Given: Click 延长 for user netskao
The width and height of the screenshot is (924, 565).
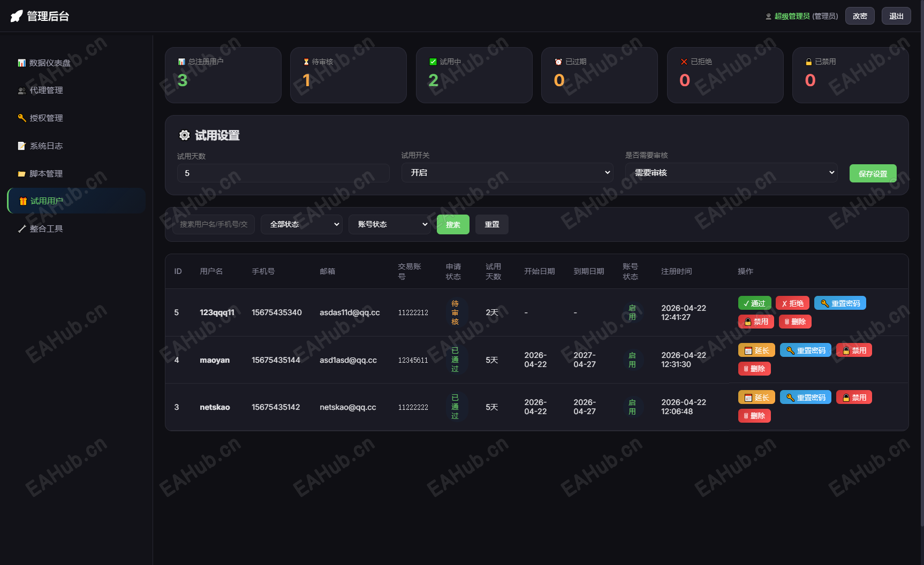Looking at the screenshot, I should click(756, 398).
